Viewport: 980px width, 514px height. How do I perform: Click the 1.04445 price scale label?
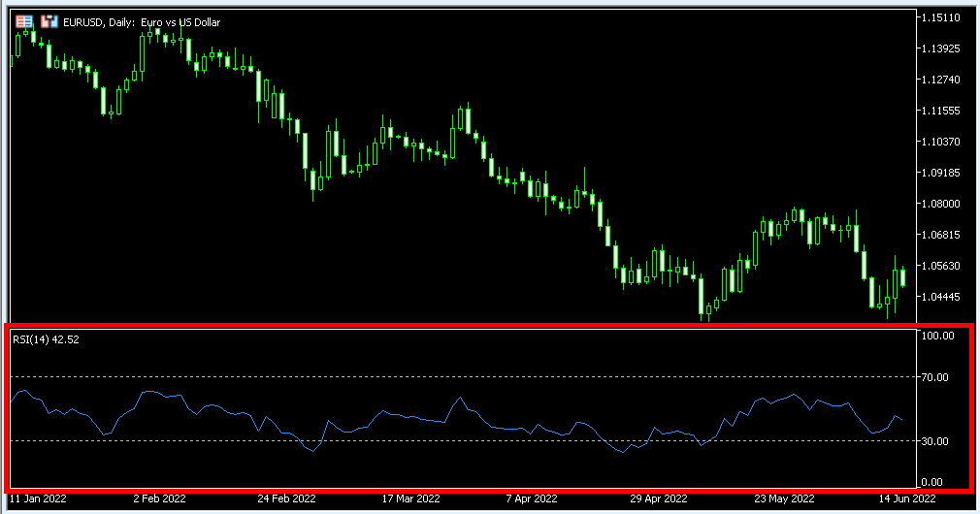pos(940,297)
